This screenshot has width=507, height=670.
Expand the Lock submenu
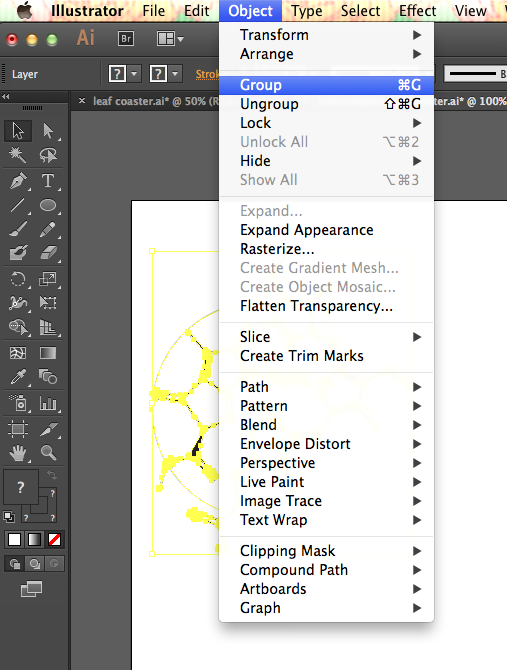click(326, 123)
